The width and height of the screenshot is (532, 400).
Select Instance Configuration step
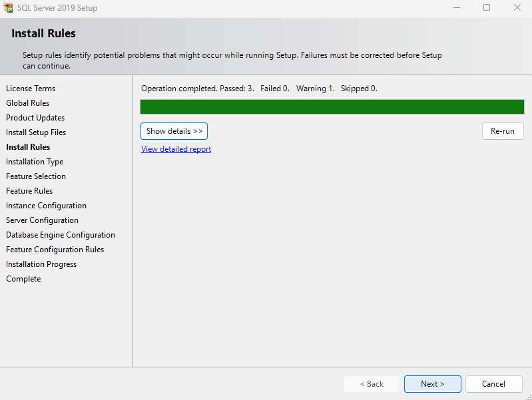tap(46, 206)
